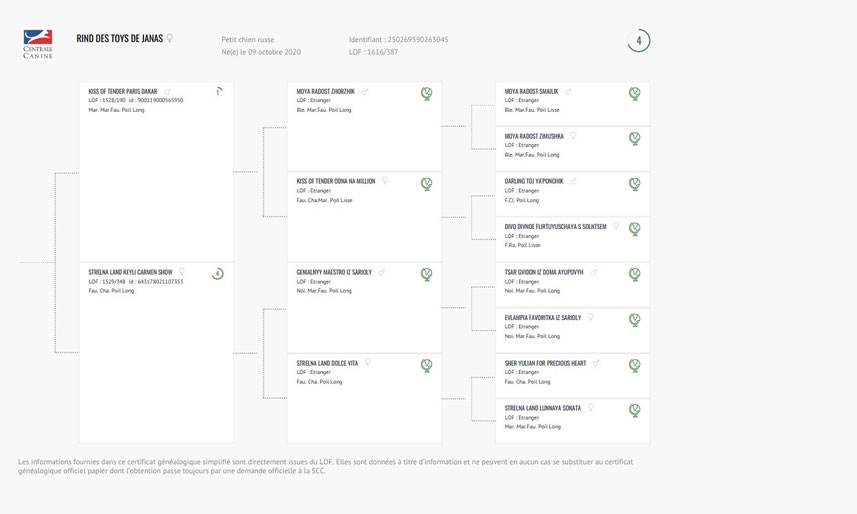
Task: Click the generation count badge showing 4 in header
Action: 638,40
